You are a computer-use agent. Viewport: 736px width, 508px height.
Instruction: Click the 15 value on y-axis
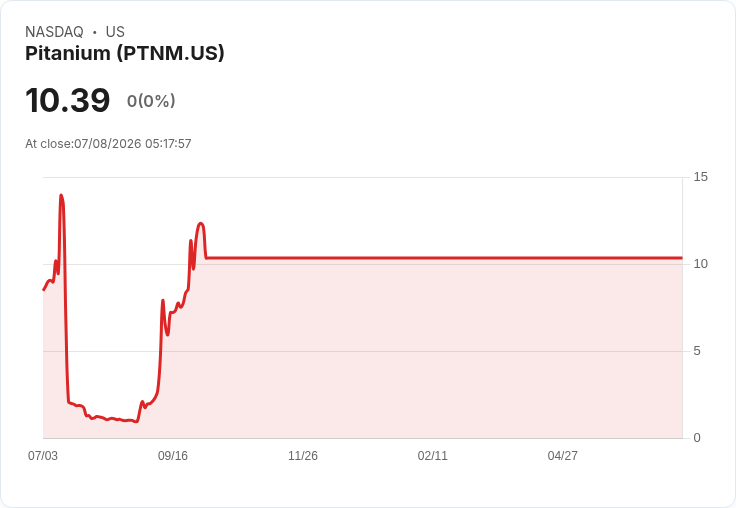coord(700,177)
